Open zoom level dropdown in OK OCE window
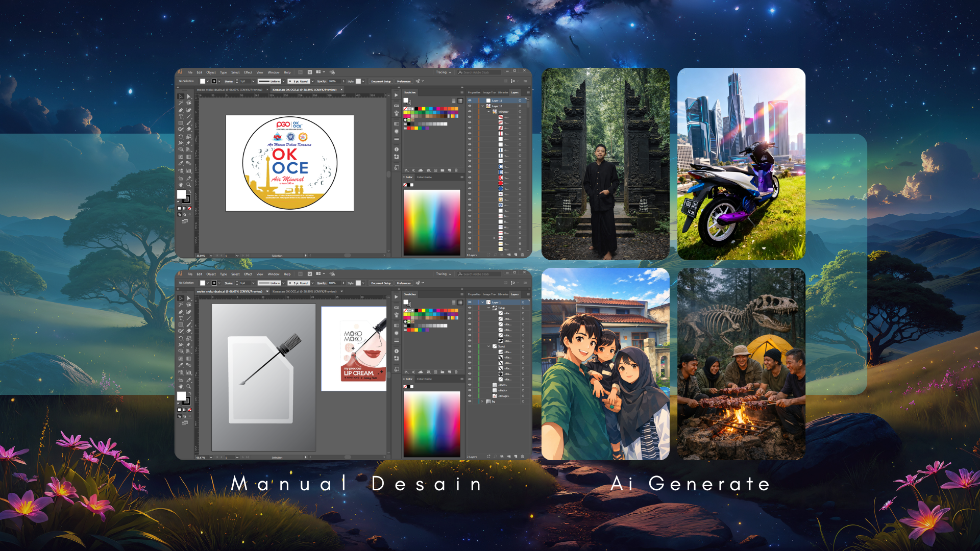This screenshot has height=551, width=980. pos(211,256)
